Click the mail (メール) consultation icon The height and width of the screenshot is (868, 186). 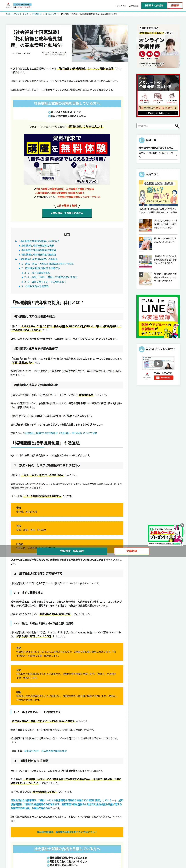pyautogui.click(x=157, y=54)
